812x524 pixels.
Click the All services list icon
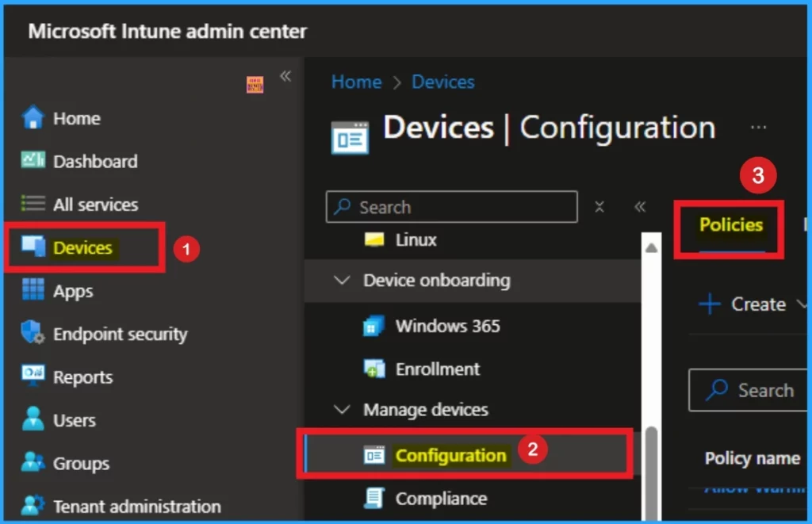(33, 204)
